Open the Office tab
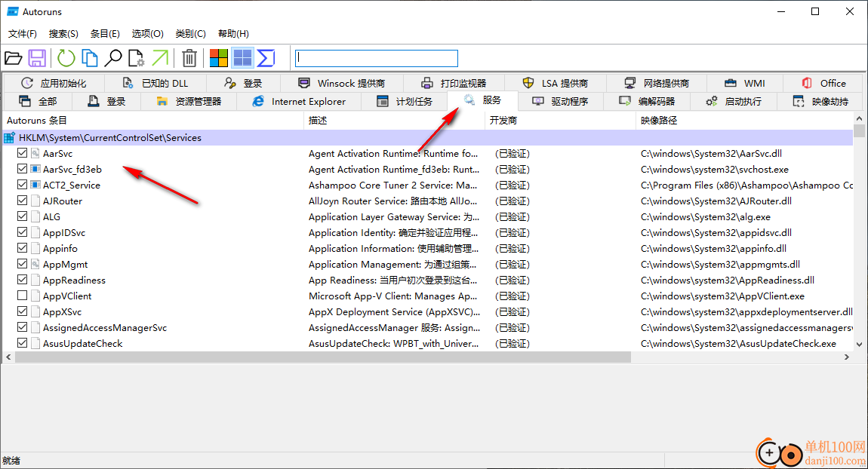Viewport: 868px width, 469px height. pos(823,83)
